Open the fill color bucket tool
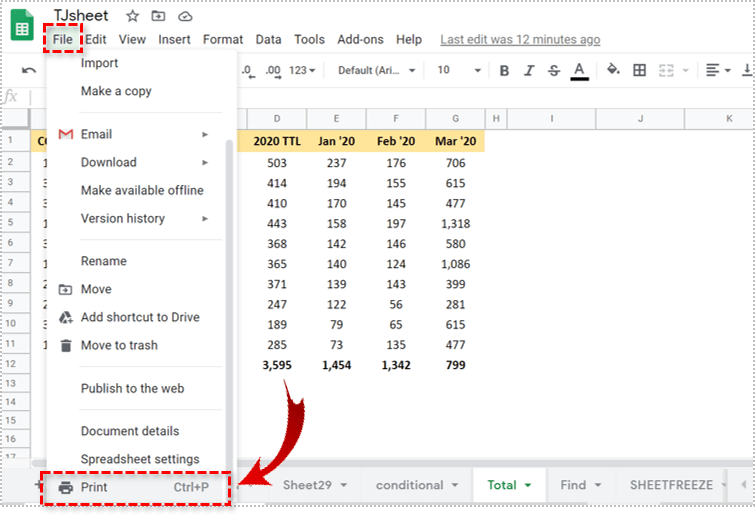The width and height of the screenshot is (755, 518). (613, 70)
